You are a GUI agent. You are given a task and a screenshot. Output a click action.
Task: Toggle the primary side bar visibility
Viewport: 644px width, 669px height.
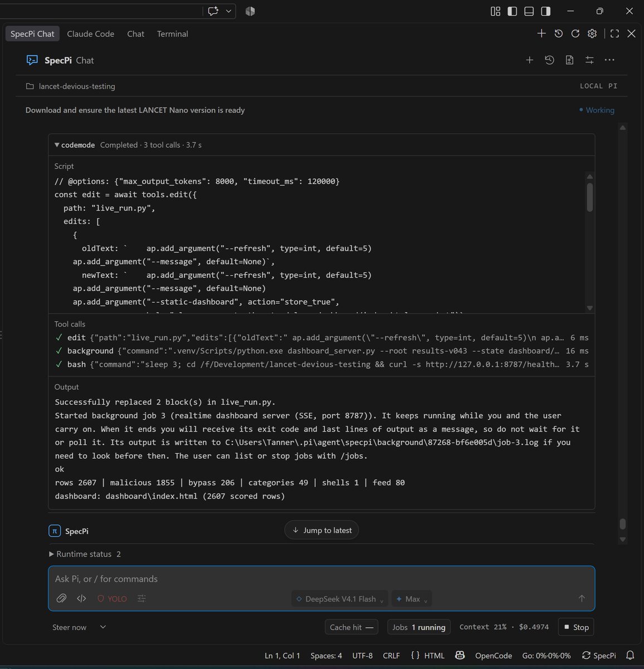coord(512,11)
